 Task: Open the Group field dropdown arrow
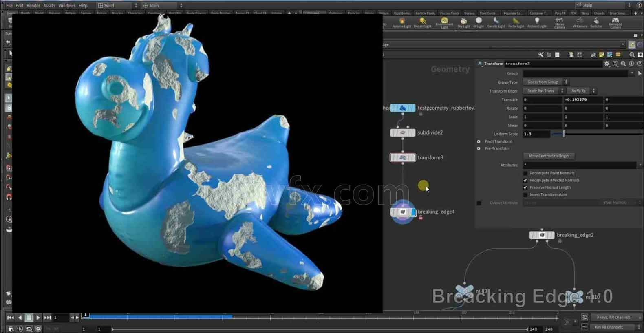[x=632, y=73]
